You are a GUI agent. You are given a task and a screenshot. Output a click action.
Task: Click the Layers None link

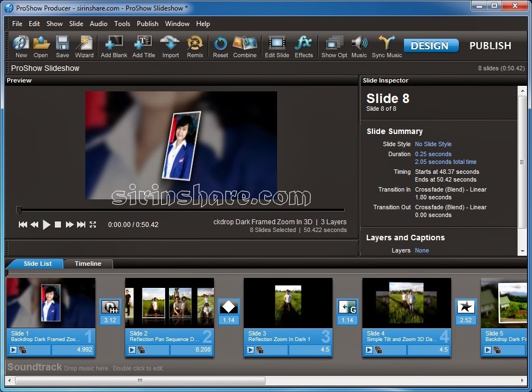point(422,250)
